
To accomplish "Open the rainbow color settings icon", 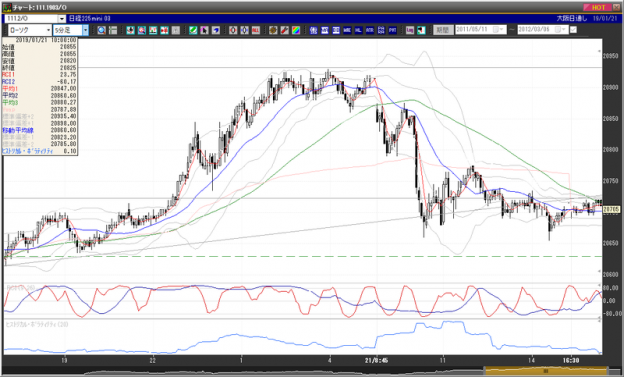I will coord(296,30).
